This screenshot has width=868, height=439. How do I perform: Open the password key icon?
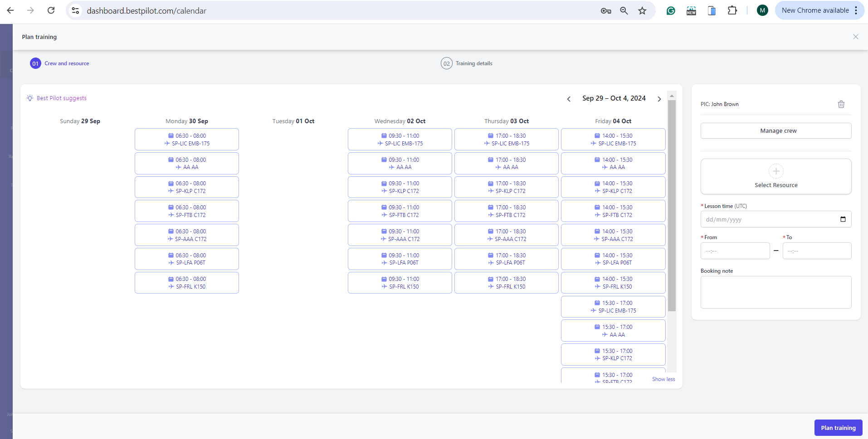tap(606, 11)
